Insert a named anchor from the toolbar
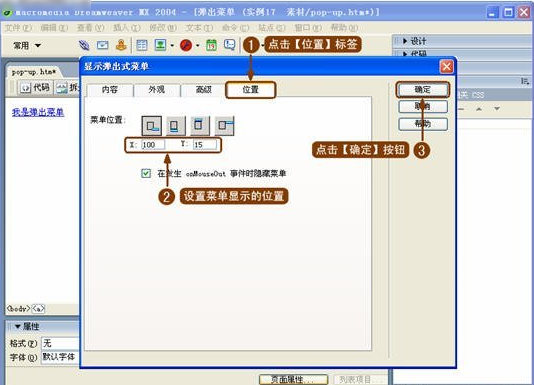The width and height of the screenshot is (534, 385). click(121, 45)
